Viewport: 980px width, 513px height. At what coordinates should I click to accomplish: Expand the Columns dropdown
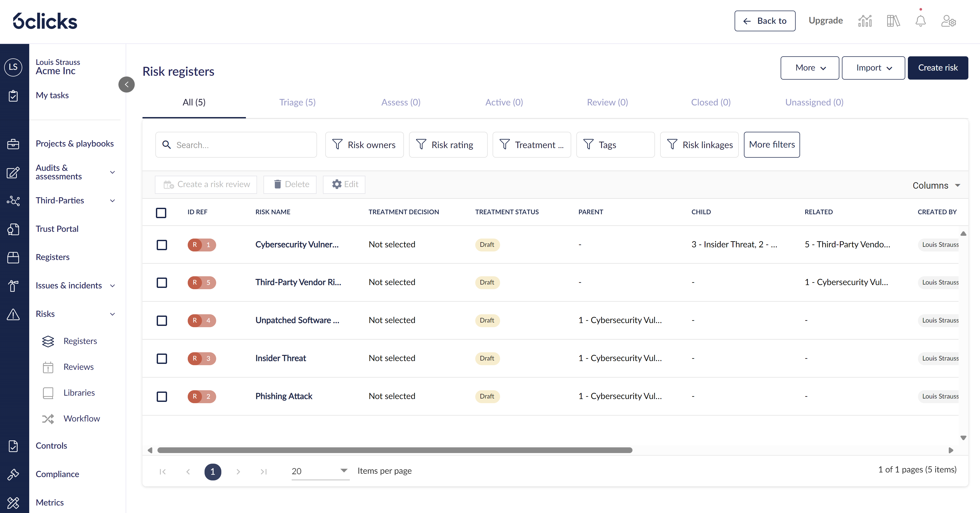[936, 186]
